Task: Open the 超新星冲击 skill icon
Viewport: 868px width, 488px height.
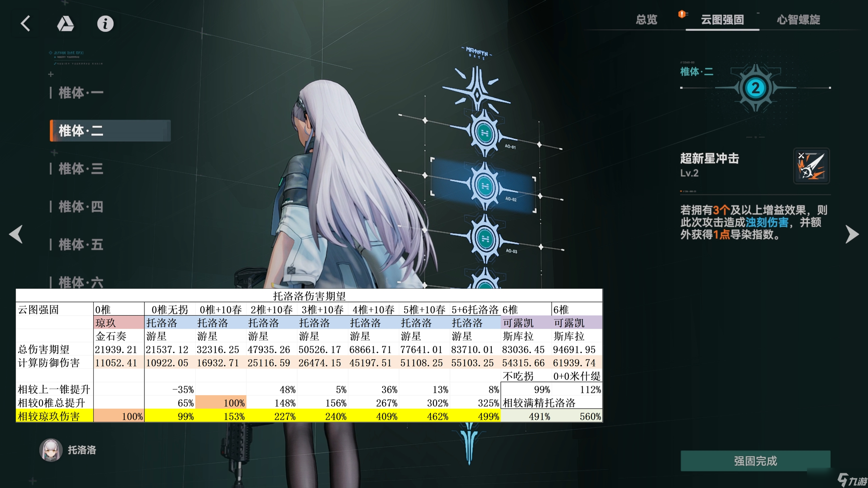Action: click(x=811, y=166)
